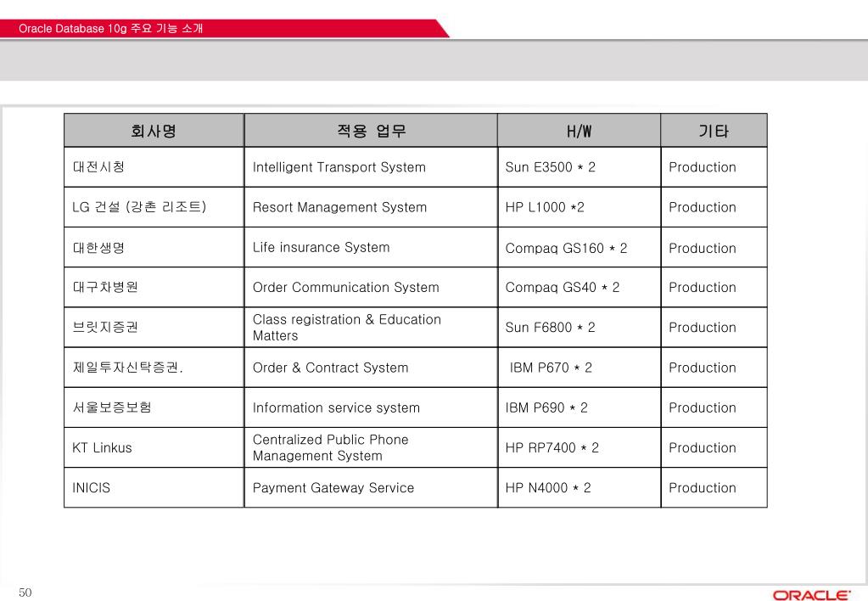
Task: Click the '대전시청' company cell
Action: point(154,167)
